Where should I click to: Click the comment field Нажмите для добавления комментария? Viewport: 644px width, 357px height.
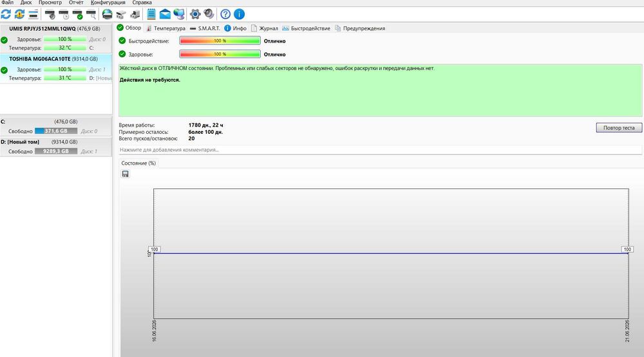pos(380,150)
